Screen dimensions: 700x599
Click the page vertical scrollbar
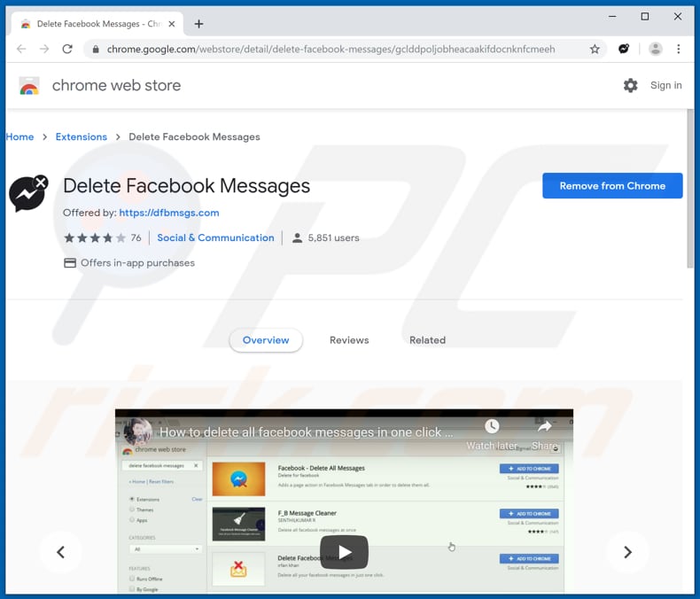pos(690,189)
